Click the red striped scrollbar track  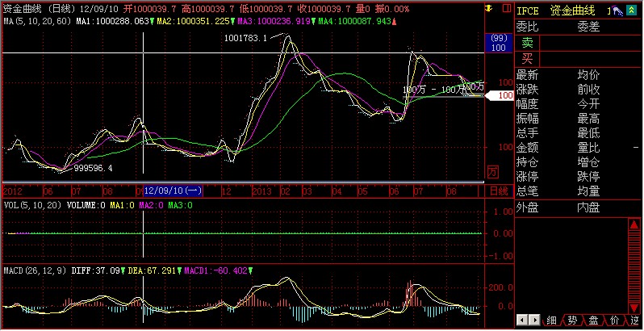[x=634, y=266]
